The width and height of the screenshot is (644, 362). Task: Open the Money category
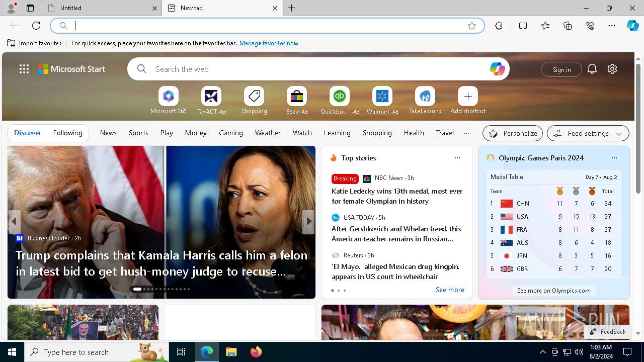click(196, 133)
